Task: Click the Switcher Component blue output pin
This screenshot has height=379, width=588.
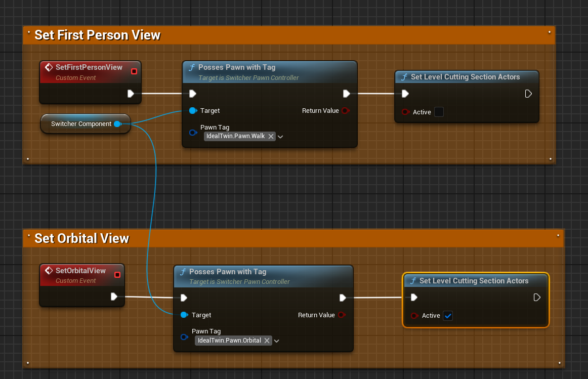Action: (x=117, y=124)
